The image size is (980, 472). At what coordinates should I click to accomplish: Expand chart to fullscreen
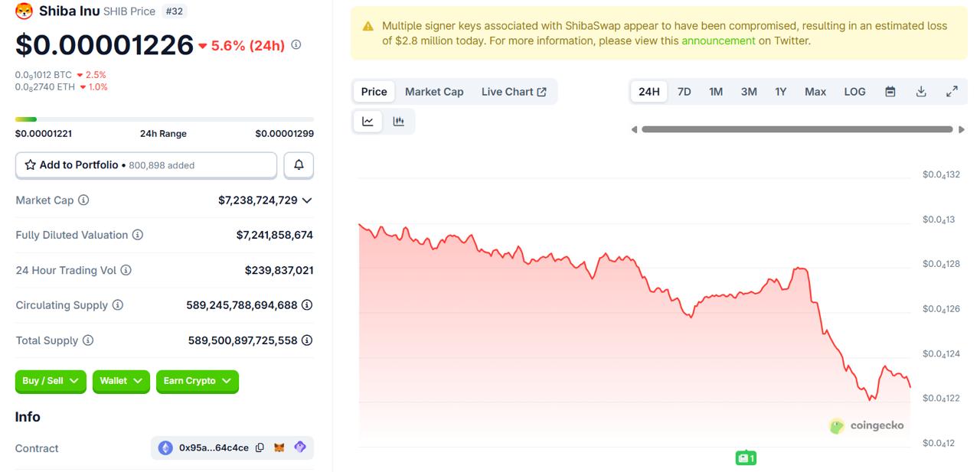[x=952, y=92]
